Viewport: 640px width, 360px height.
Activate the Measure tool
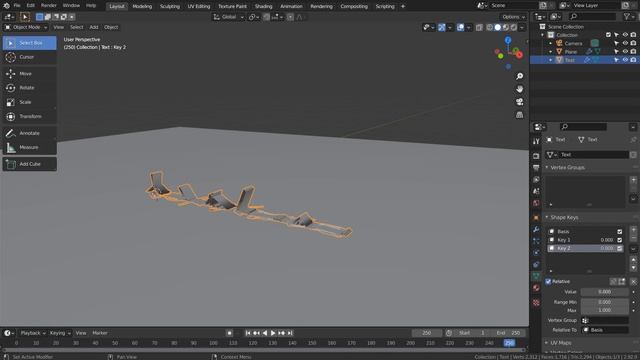pos(29,147)
